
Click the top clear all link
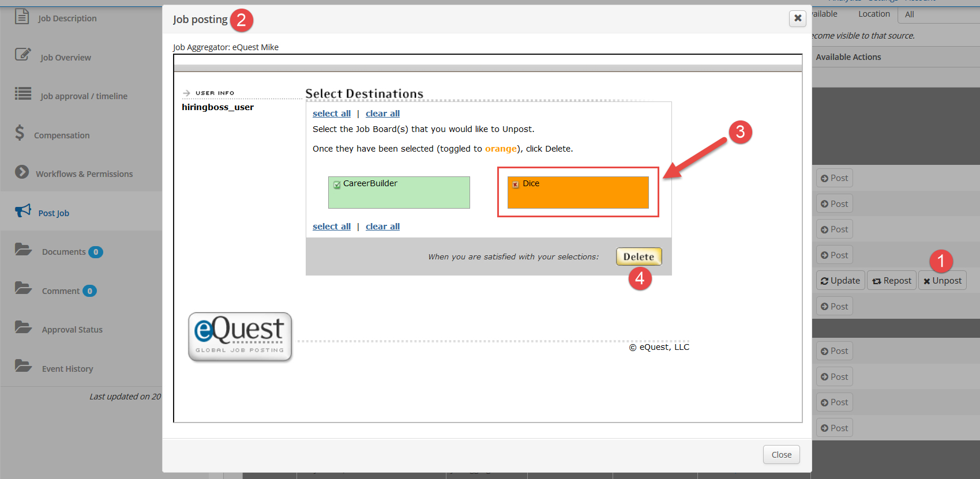coord(382,114)
